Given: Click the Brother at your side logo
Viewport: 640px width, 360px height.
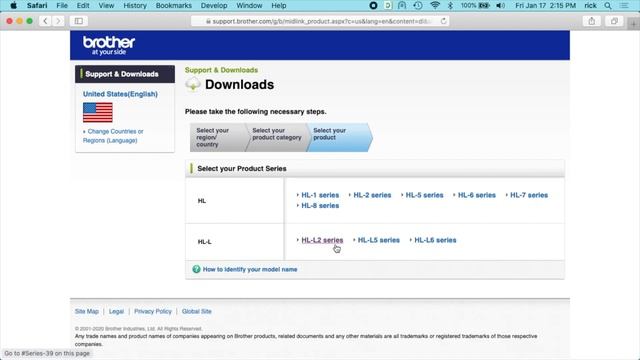Looking at the screenshot, I should pos(109,45).
